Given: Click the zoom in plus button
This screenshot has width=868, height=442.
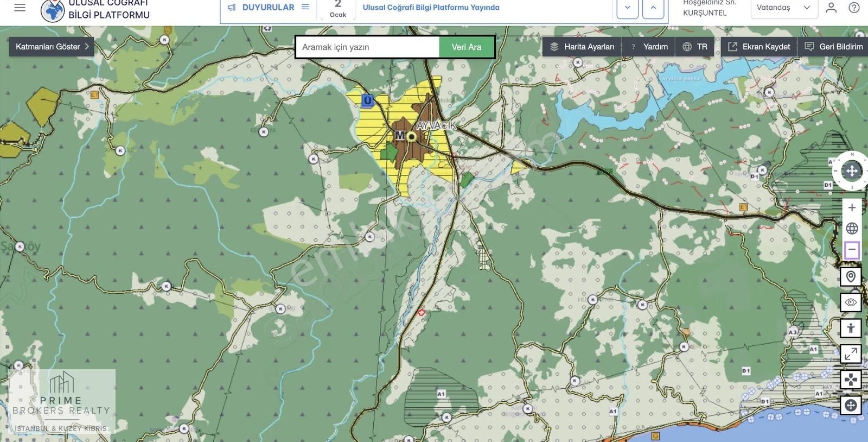Looking at the screenshot, I should 852,207.
